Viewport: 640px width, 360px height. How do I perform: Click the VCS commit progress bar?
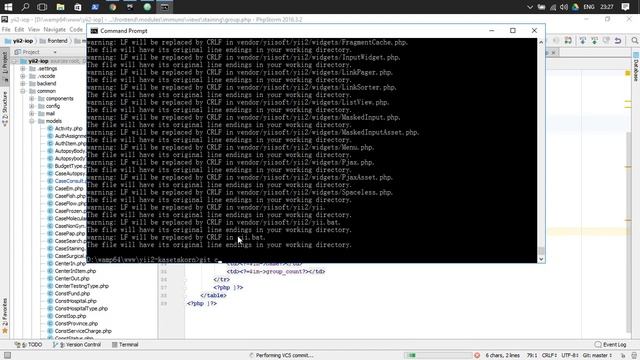(x=438, y=356)
